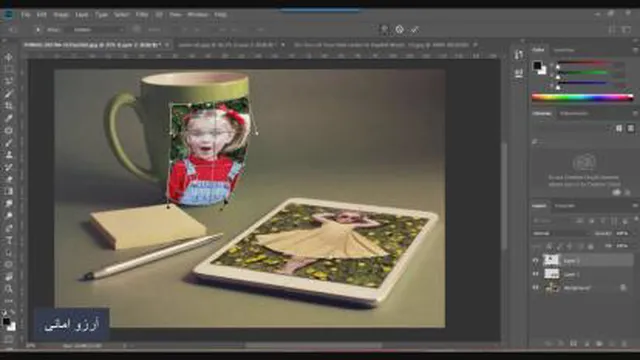The height and width of the screenshot is (360, 640).
Task: Open the Warp preset dropdown
Action: 98,30
